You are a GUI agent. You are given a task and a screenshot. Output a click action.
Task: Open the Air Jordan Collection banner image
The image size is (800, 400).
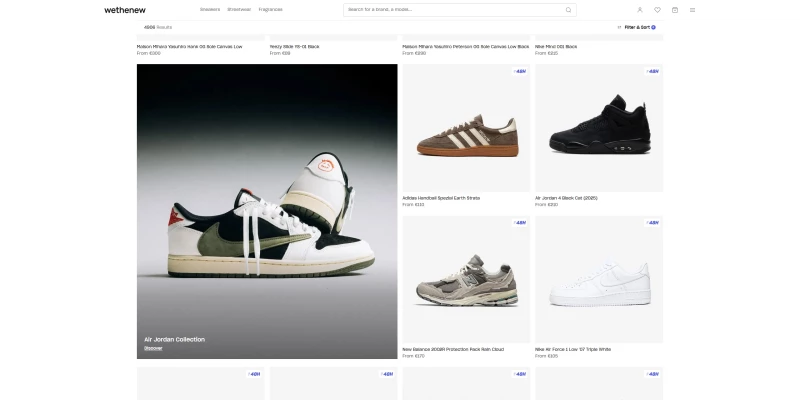point(267,211)
